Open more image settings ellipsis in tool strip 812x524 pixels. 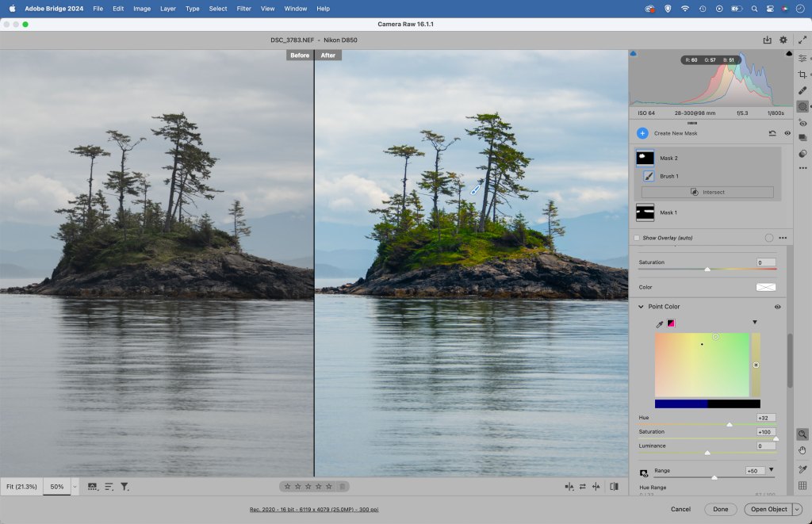802,168
